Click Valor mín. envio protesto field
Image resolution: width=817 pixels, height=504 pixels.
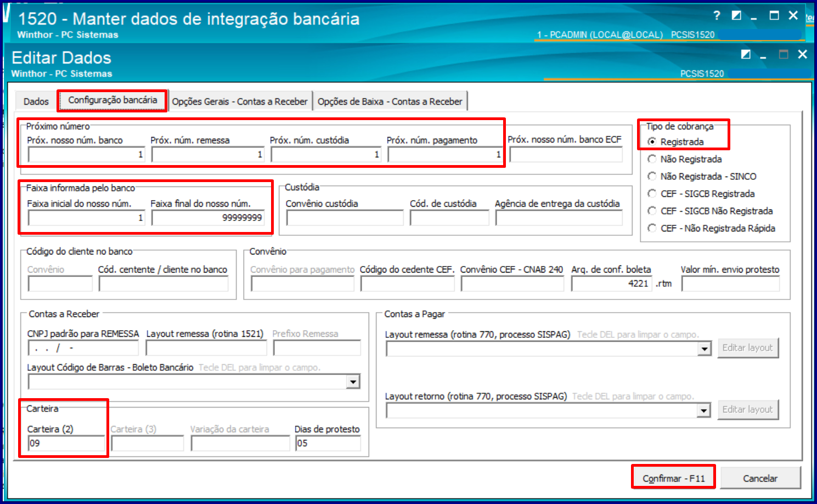pyautogui.click(x=730, y=284)
